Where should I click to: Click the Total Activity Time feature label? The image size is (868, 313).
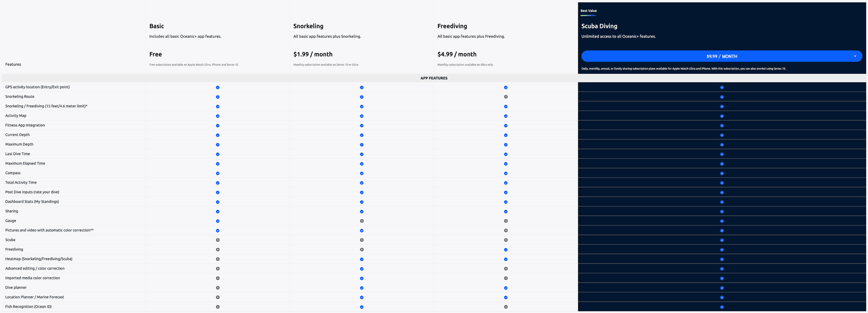click(21, 182)
